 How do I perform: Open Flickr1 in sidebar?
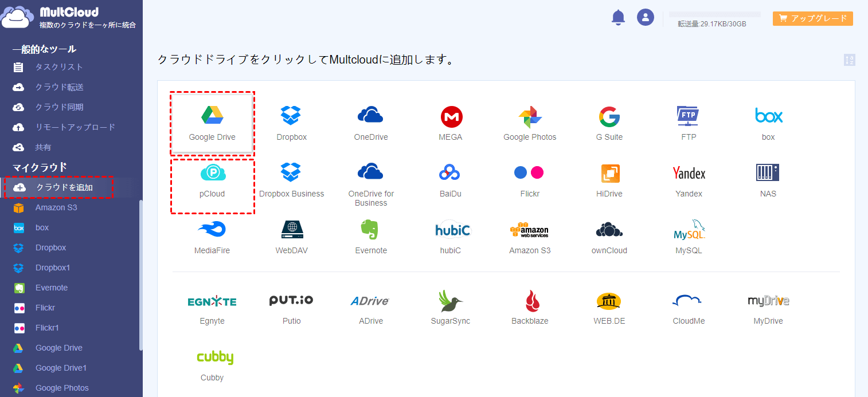pos(47,328)
